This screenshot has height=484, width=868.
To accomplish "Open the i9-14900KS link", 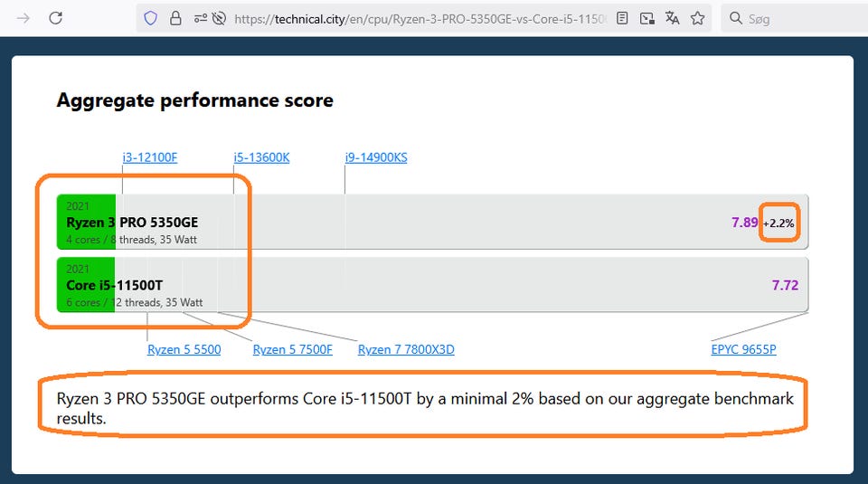I will pos(376,157).
